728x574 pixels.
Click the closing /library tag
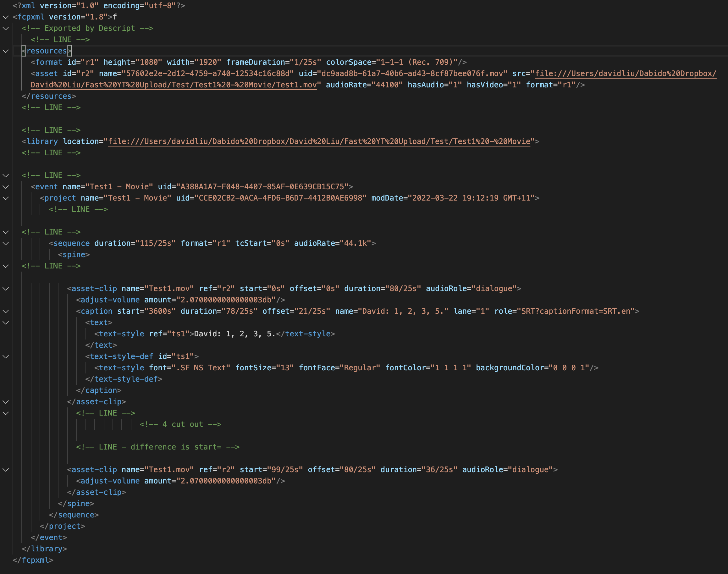pos(44,549)
